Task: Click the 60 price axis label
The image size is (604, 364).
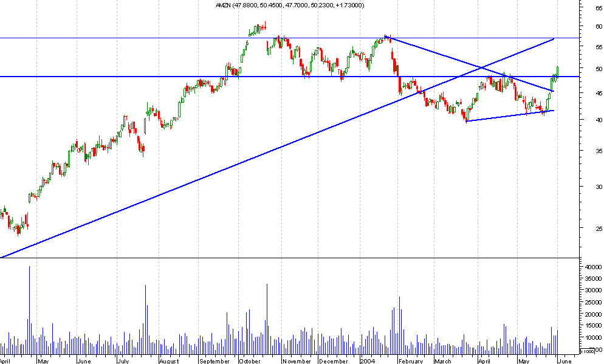Action: coord(599,27)
